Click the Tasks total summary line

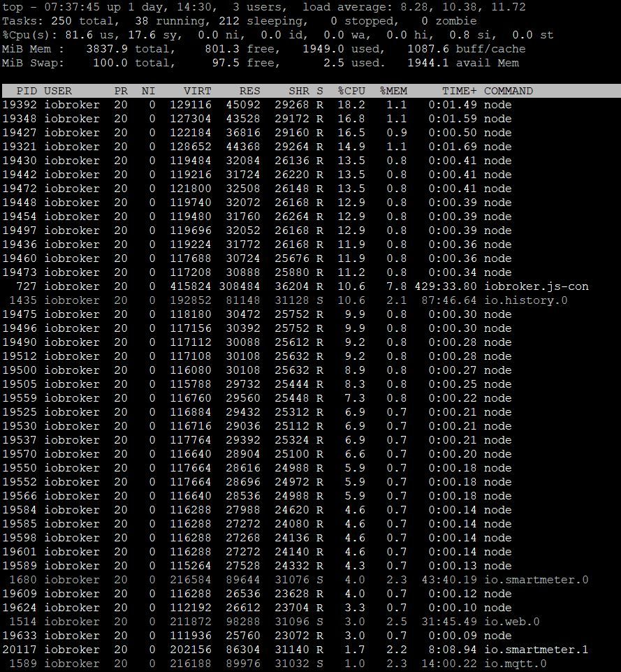tap(240, 21)
